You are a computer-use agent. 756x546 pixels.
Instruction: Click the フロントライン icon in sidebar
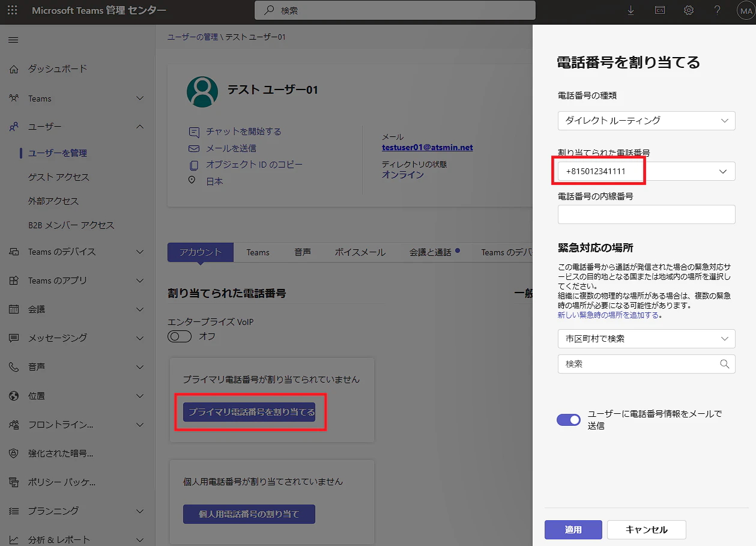pyautogui.click(x=14, y=425)
